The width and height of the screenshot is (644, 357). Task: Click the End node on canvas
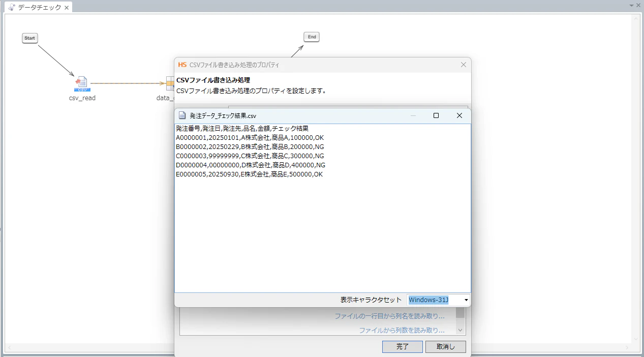tap(312, 37)
